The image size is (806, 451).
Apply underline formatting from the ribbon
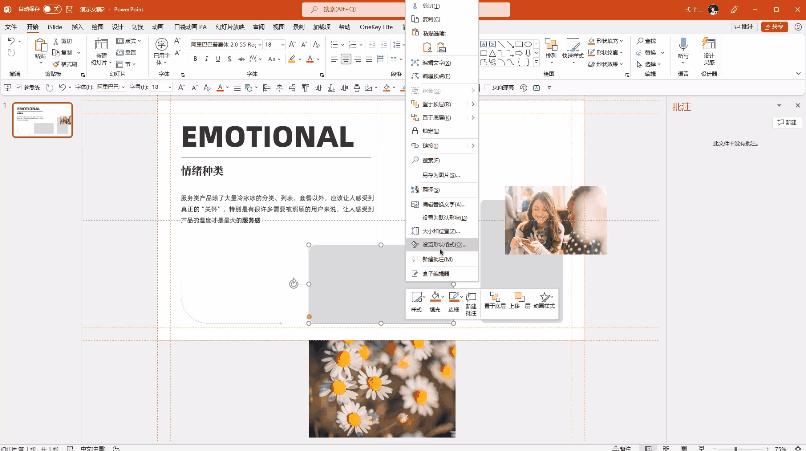click(x=218, y=59)
